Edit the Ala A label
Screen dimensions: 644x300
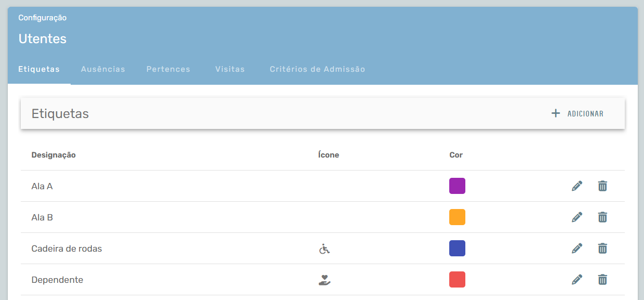tap(577, 186)
